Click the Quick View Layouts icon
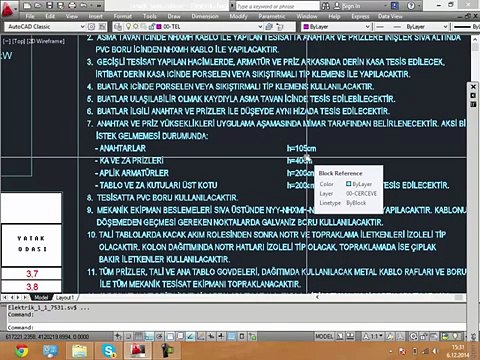 (340, 337)
